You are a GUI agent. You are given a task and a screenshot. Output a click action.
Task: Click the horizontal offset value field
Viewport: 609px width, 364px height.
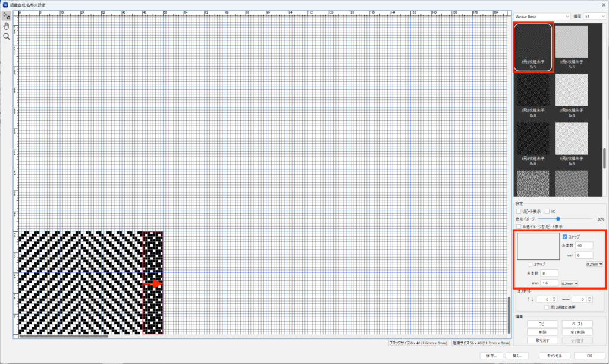coord(579,299)
